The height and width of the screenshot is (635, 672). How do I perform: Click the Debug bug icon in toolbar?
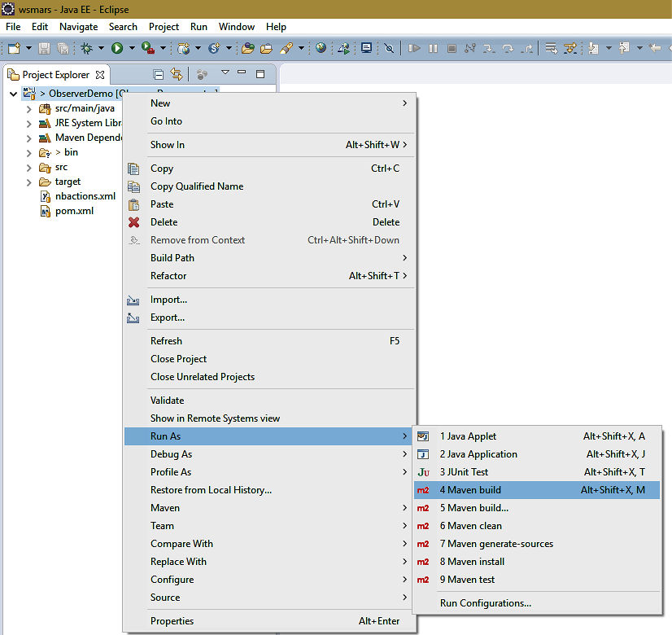86,48
